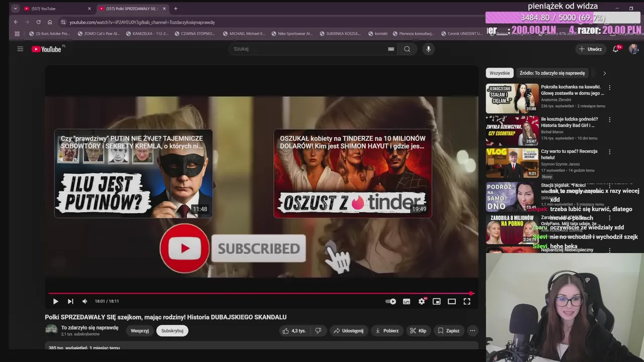Go back in browser history

[x=16, y=22]
